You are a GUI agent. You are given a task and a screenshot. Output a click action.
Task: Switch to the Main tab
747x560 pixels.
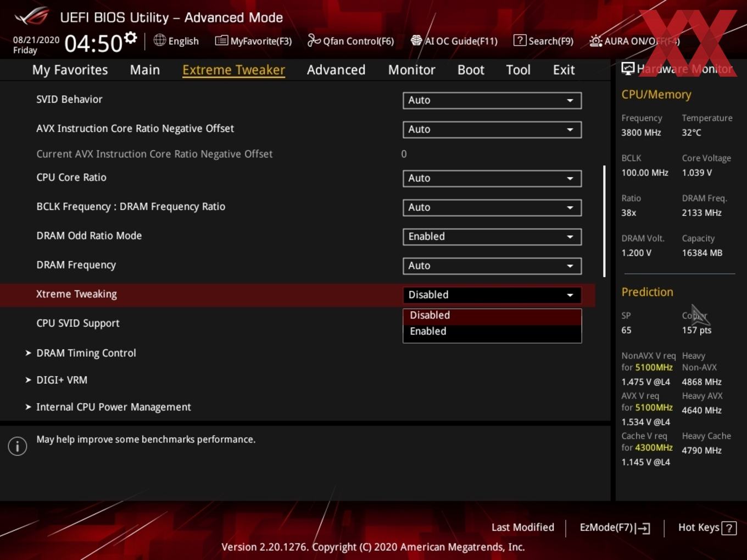tap(145, 70)
